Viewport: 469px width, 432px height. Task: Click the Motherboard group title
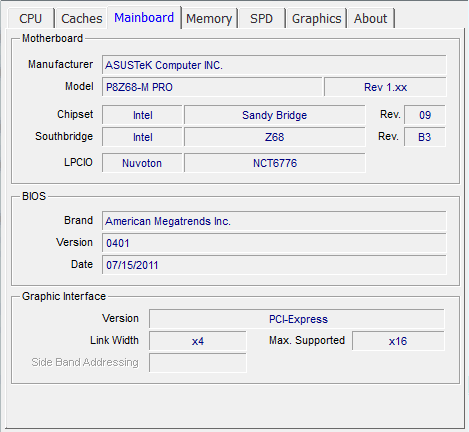tap(52, 38)
